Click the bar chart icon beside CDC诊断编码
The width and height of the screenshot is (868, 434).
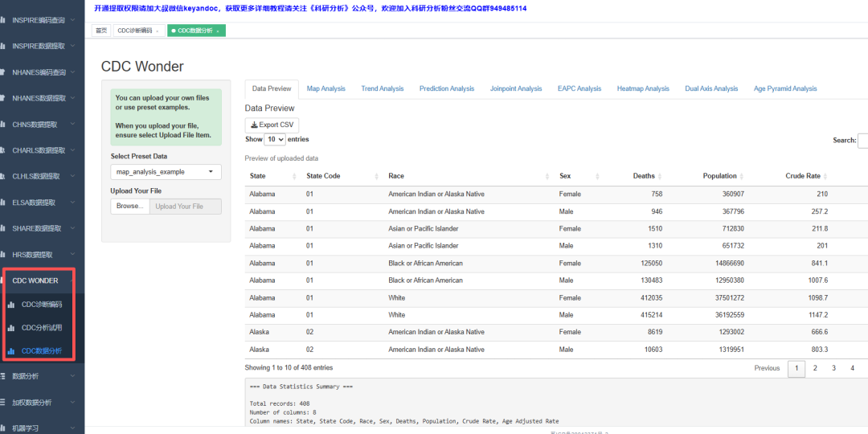(10, 305)
